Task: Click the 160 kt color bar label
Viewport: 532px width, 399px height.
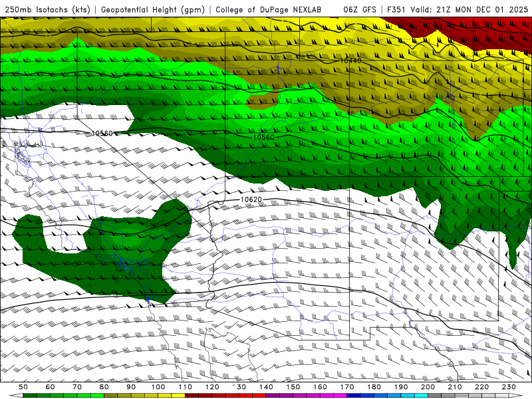Action: pyautogui.click(x=320, y=387)
